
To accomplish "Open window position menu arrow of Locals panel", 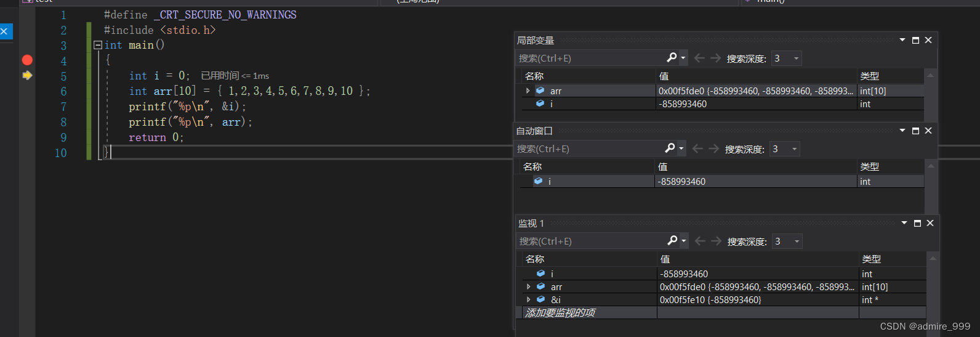I will point(902,40).
